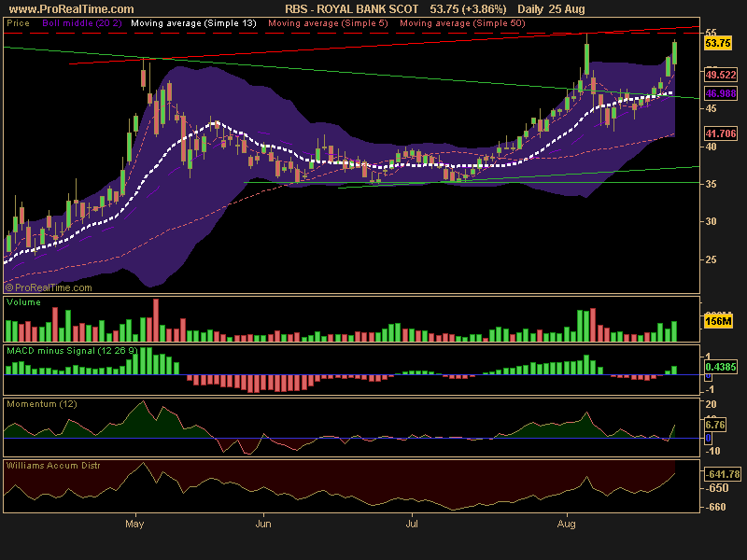Viewport: 747px width, 560px height.
Task: Click the 45 price axis label
Action: point(711,108)
